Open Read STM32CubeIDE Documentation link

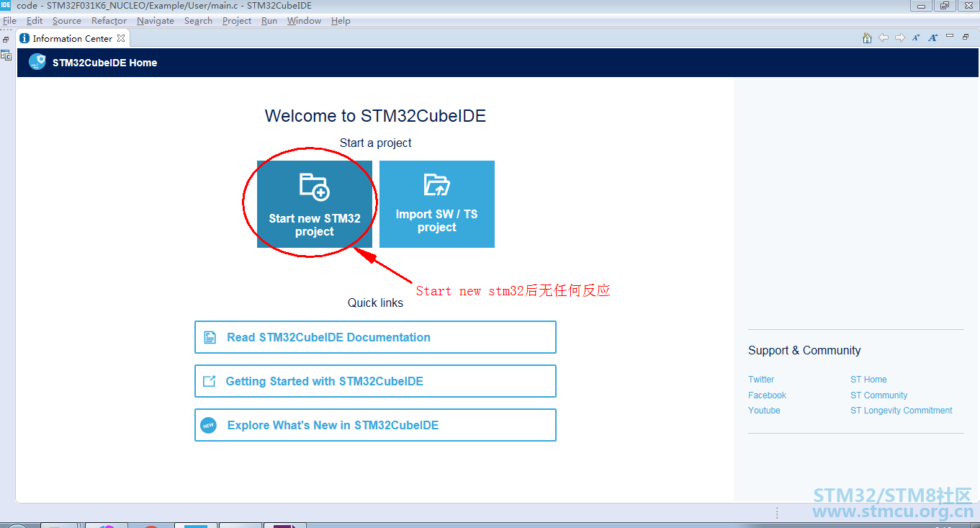(x=375, y=337)
